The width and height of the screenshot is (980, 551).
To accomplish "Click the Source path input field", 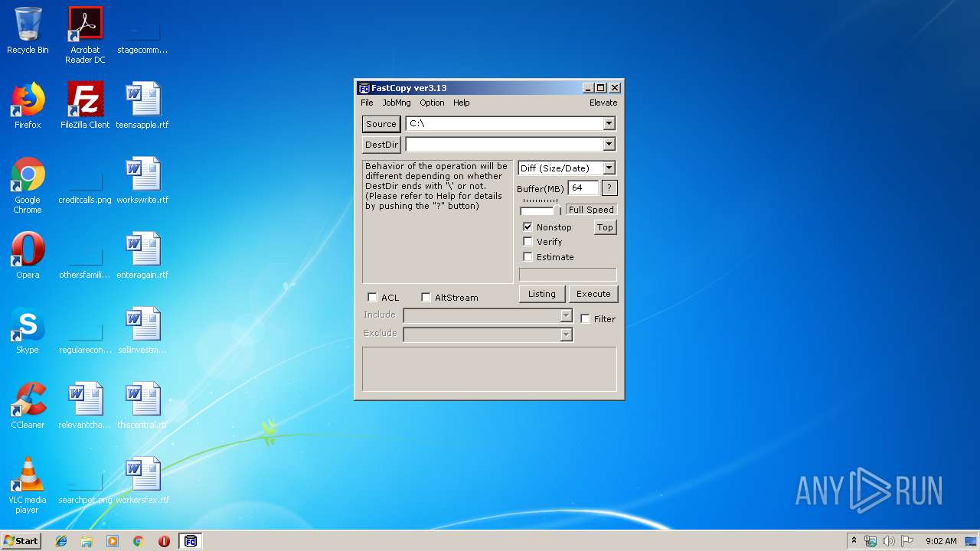I will pos(505,123).
